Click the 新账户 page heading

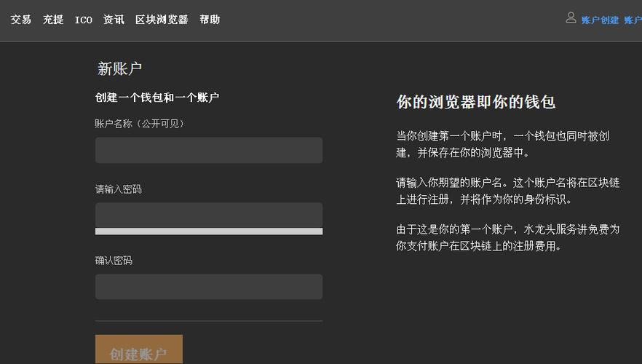(x=119, y=69)
